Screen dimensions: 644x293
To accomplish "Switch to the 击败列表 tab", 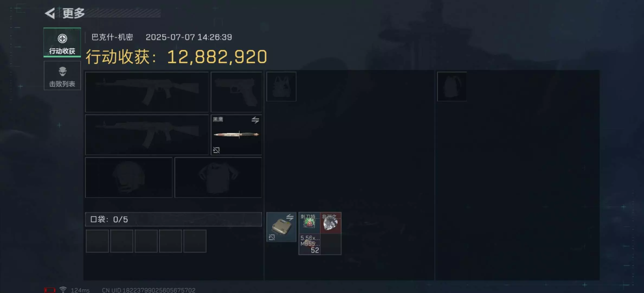I will point(62,76).
